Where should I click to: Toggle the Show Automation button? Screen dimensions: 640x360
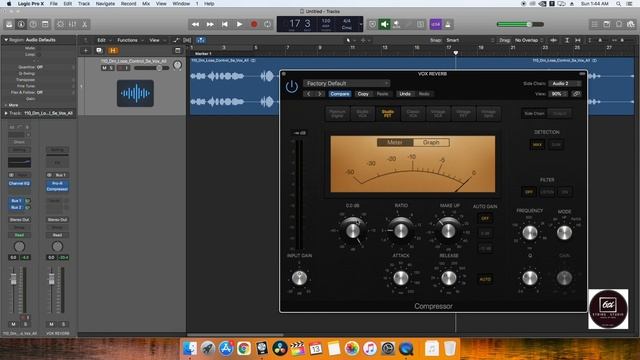176,40
